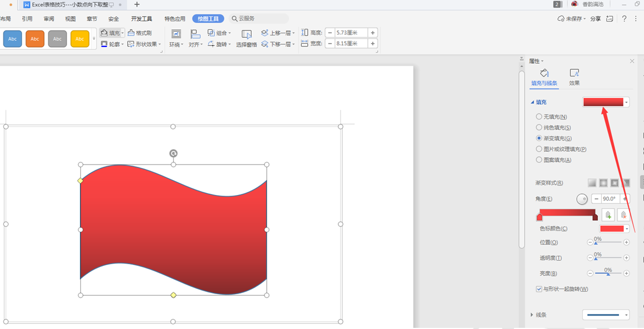
Task: Select the Solid Fill (纯色填充) radio option
Action: (x=539, y=127)
